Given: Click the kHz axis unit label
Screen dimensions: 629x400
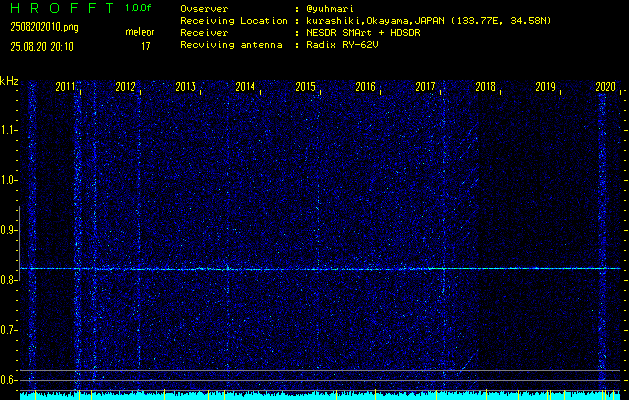Looking at the screenshot, I should [x=9, y=81].
